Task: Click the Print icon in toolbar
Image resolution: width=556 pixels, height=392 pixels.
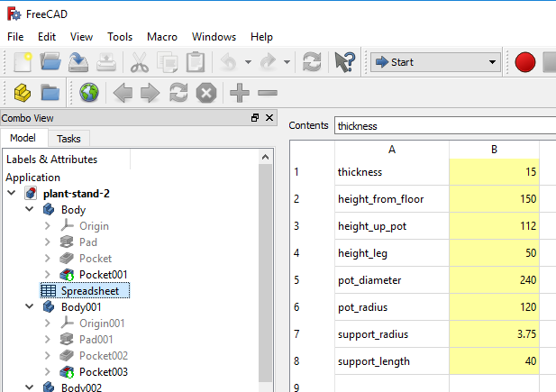Action: click(x=106, y=62)
